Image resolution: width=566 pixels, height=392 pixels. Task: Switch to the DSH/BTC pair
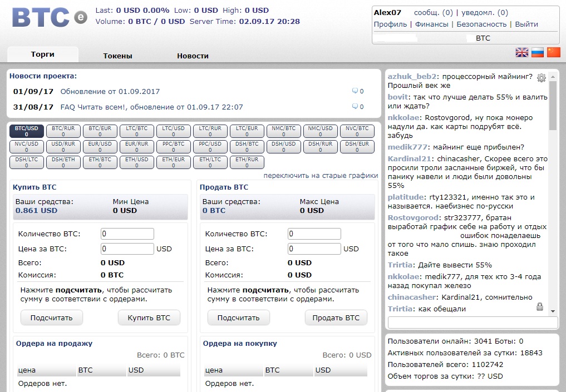pos(247,147)
